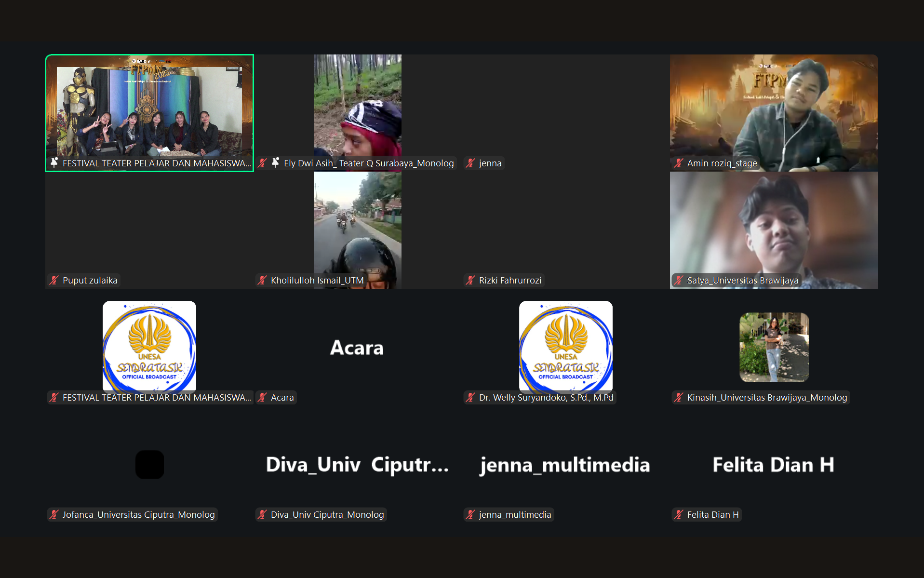
Task: Click the muted mic icon for Dr. Welly Suryandoko
Action: click(470, 397)
